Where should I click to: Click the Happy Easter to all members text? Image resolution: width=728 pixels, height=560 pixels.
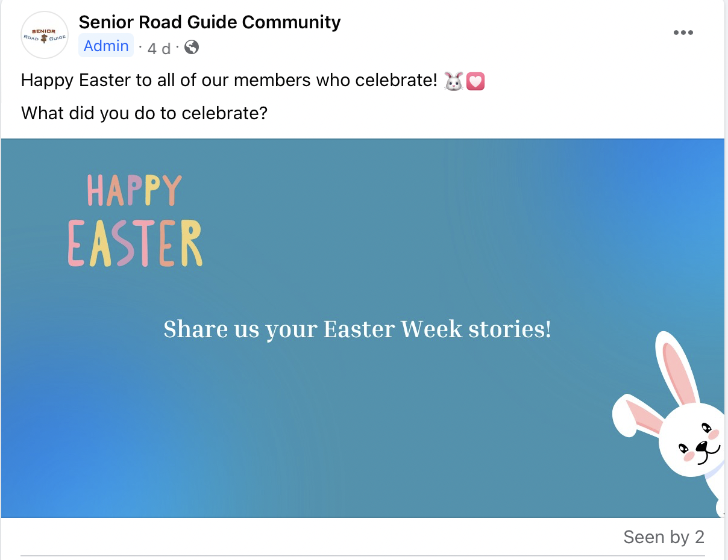tap(229, 81)
